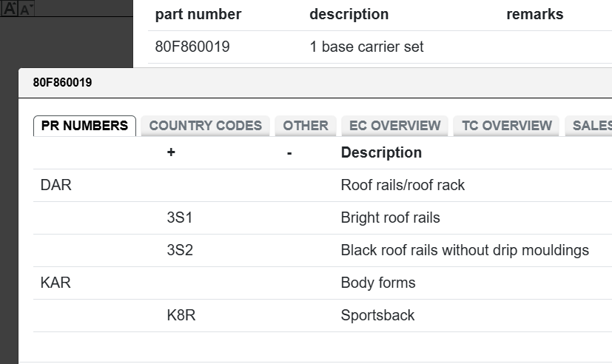Switch to the TC OVERVIEW tab
Viewport: 612px width, 364px height.
coord(507,126)
